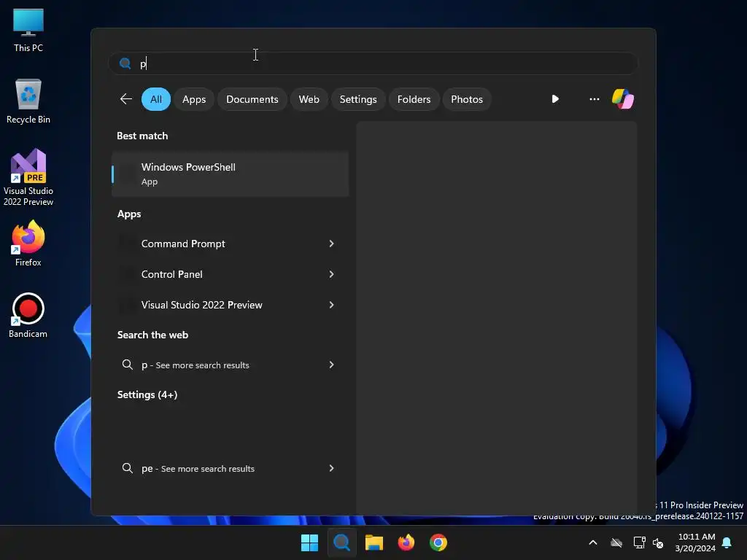Image resolution: width=747 pixels, height=560 pixels.
Task: Expand Control Panel details chevron
Action: coord(331,274)
